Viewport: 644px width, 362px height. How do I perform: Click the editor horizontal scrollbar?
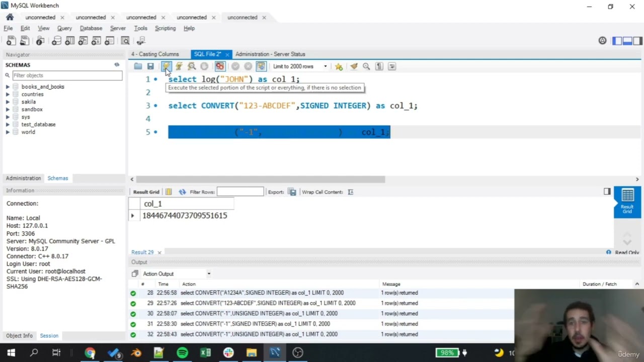260,179
